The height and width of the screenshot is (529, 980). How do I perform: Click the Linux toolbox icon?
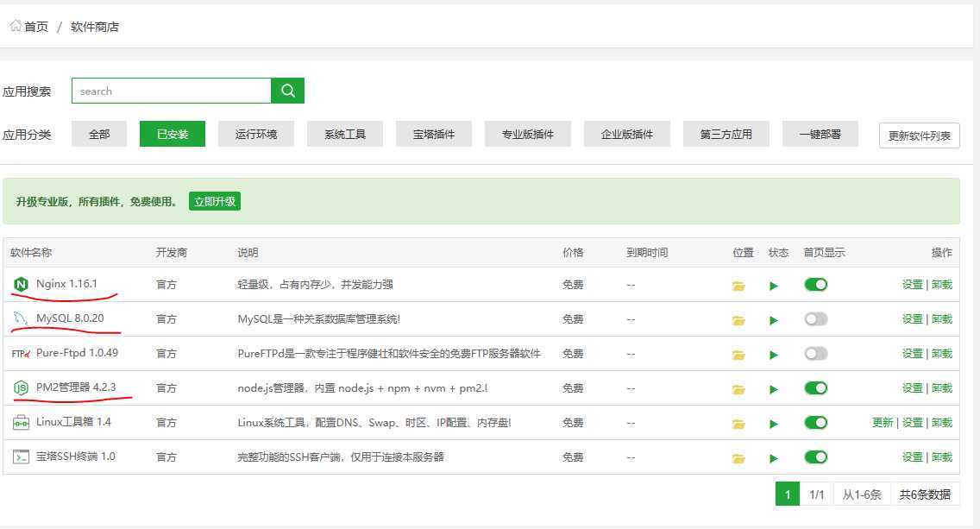click(x=21, y=423)
